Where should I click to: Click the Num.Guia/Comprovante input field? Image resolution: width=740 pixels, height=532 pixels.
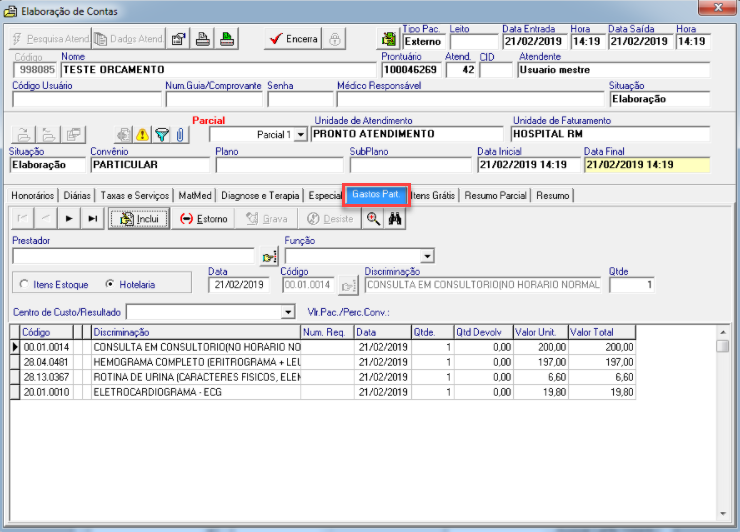pyautogui.click(x=214, y=99)
